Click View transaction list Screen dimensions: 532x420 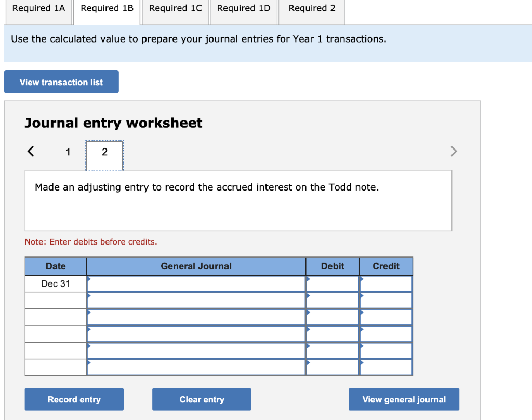(x=61, y=82)
